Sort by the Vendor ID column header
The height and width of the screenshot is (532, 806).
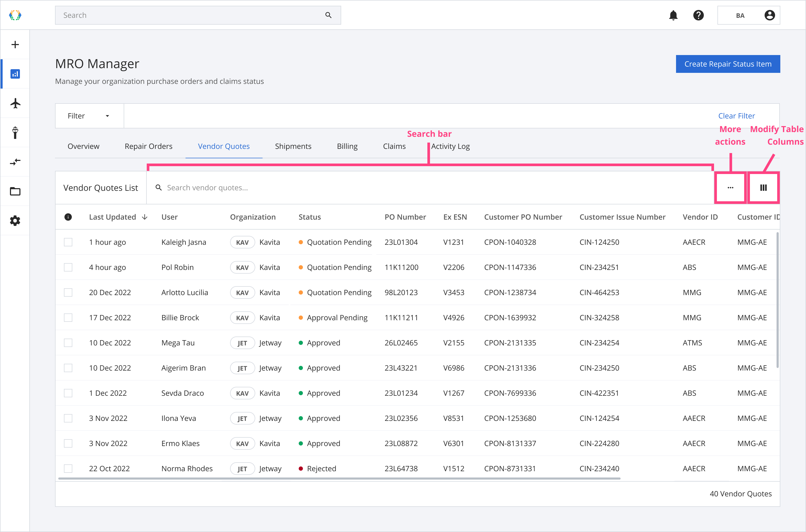(700, 217)
